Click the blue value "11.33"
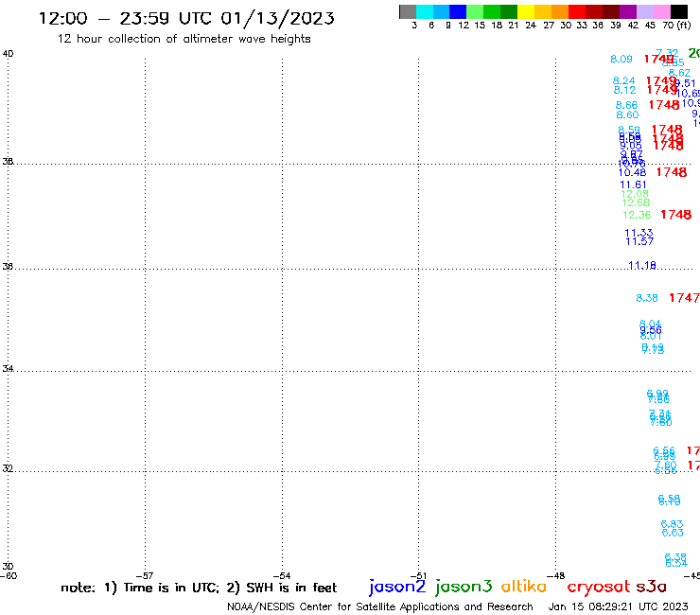This screenshot has height=615, width=700. point(639,233)
